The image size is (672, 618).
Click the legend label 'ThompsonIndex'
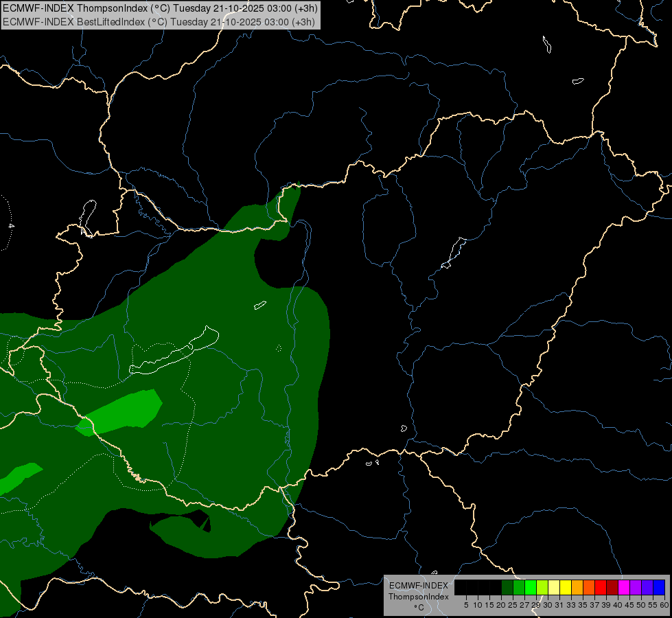click(418, 597)
